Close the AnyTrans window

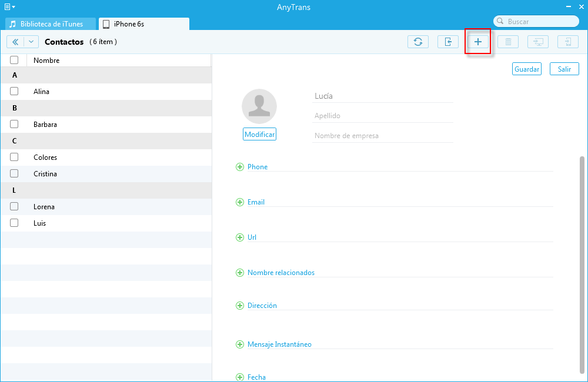coord(582,6)
